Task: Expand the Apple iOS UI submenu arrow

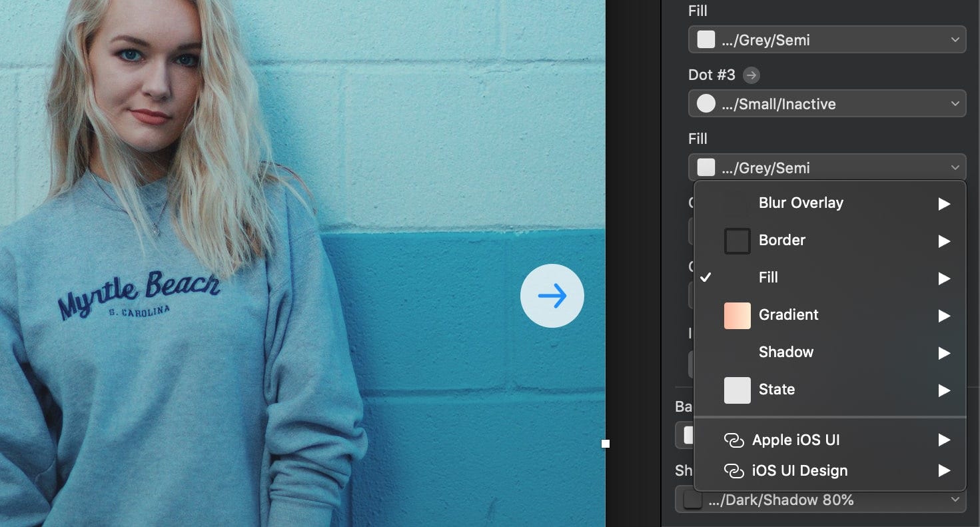Action: (x=944, y=440)
